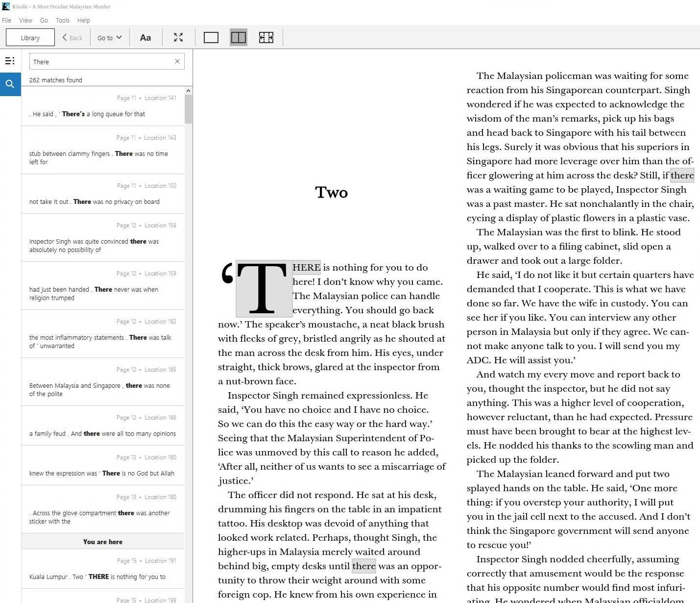700x603 pixels.
Task: Click the Kindle app icon in title bar
Action: pyautogui.click(x=6, y=6)
